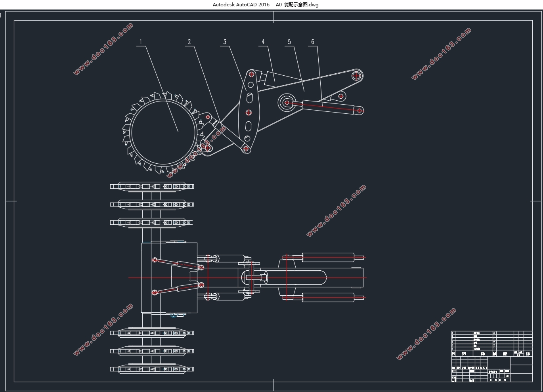Click part callout number 1
Screen dimensions: 543x392
click(140, 42)
